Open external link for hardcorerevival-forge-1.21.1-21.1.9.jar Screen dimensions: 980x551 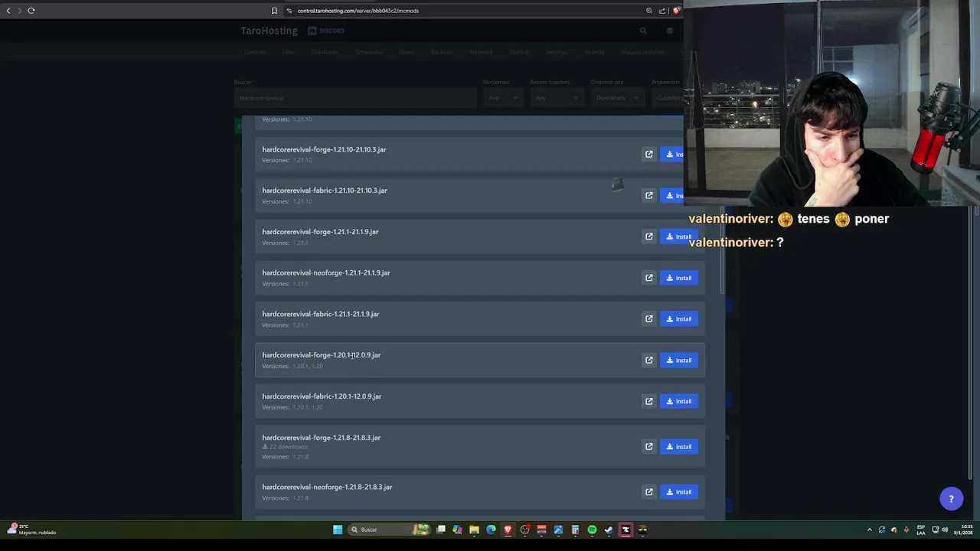pyautogui.click(x=649, y=236)
